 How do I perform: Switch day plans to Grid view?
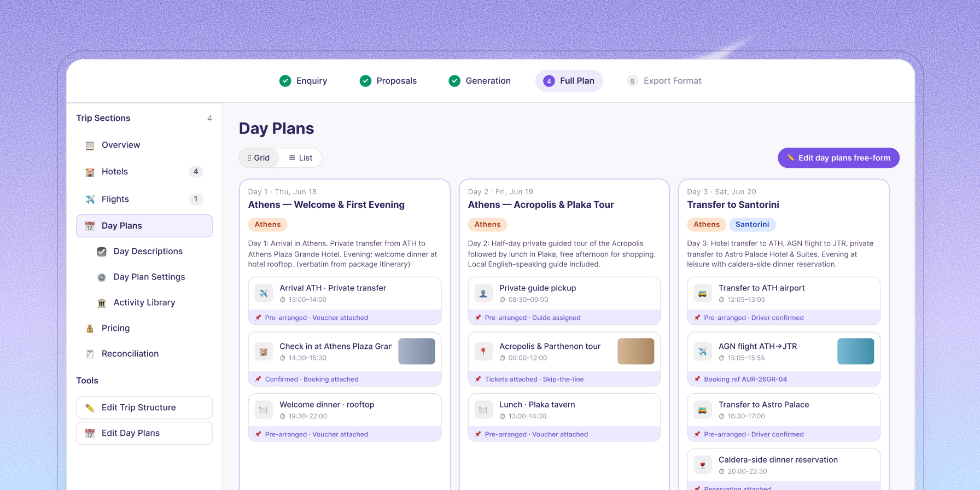[259, 158]
